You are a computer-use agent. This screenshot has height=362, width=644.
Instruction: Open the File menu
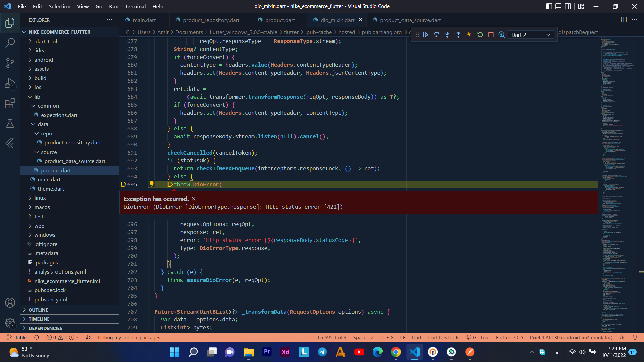coord(22,6)
